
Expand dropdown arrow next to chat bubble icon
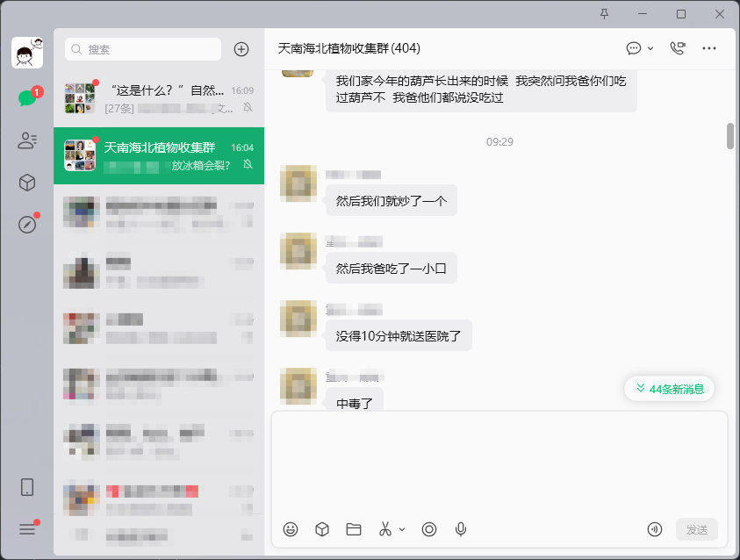click(650, 48)
